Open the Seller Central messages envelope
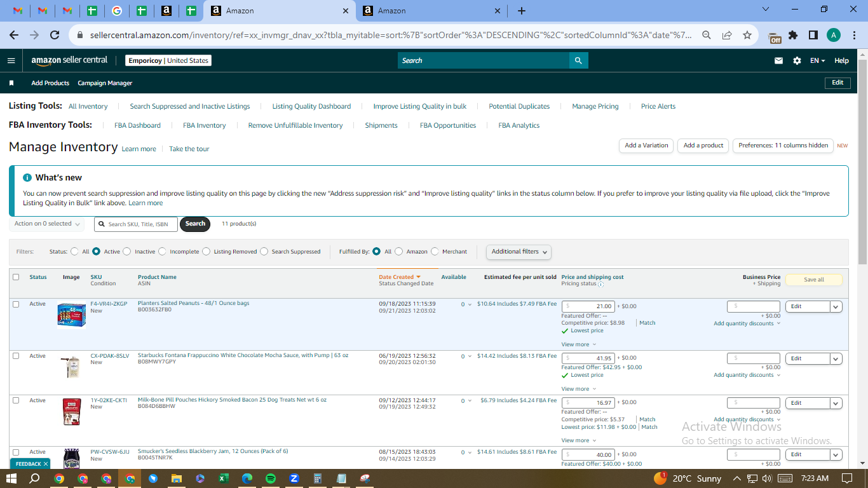Screen dimensions: 868x488 click(x=778, y=60)
